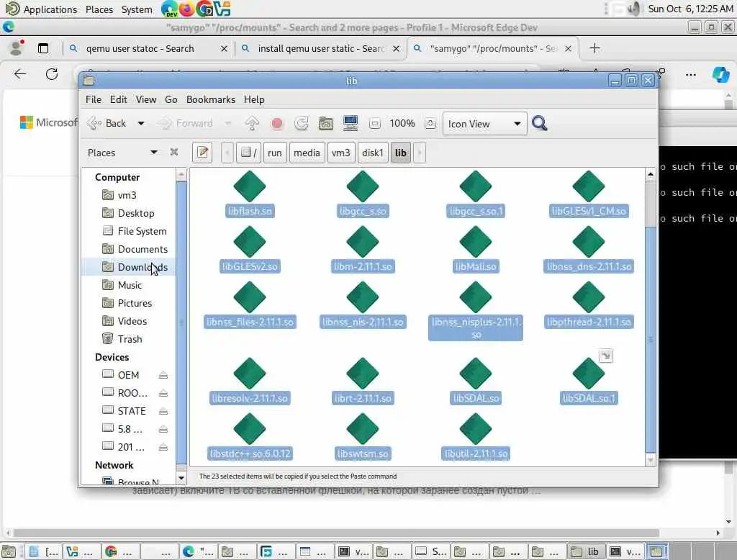The image size is (737, 560).
Task: Click the red Stop loading icon
Action: pos(277,123)
